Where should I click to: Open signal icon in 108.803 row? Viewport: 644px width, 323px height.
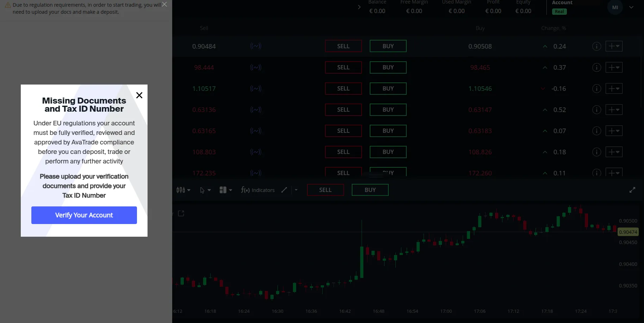click(x=256, y=152)
